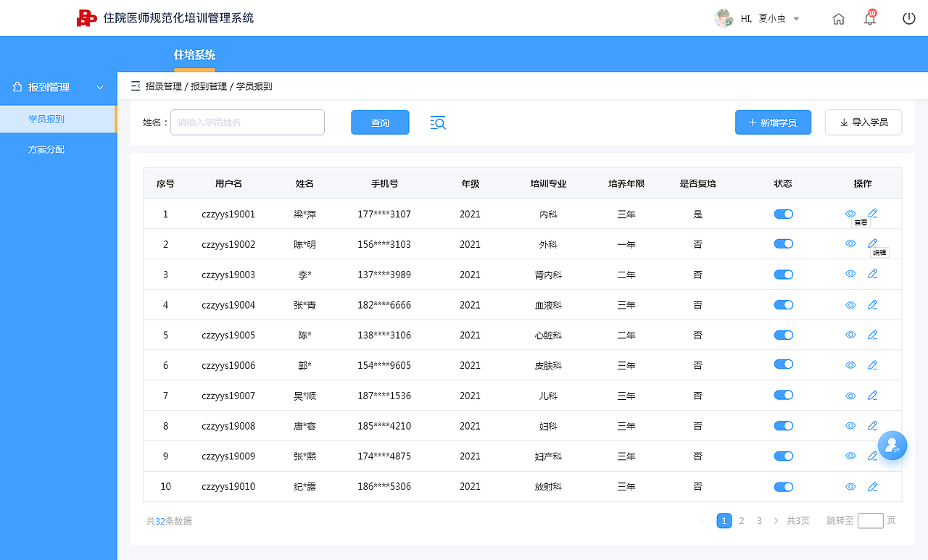Open the home icon in top bar
This screenshot has width=928, height=560.
tap(838, 19)
